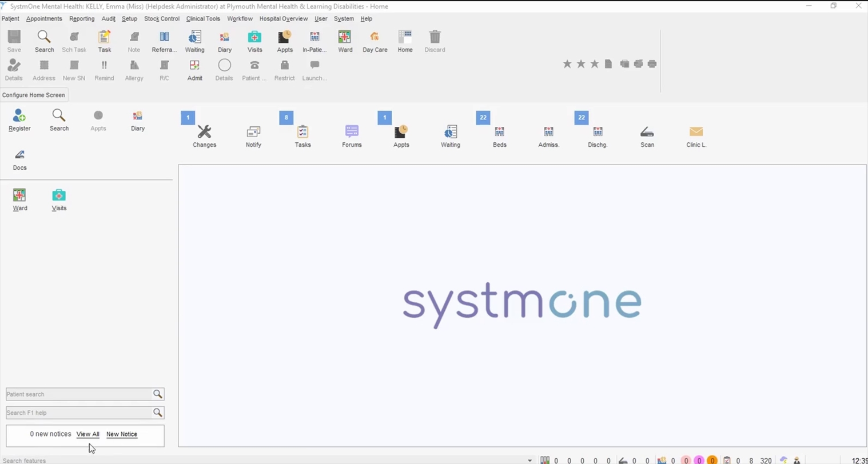Image resolution: width=868 pixels, height=464 pixels.
Task: Click the Launch toolbar icon
Action: pyautogui.click(x=314, y=70)
